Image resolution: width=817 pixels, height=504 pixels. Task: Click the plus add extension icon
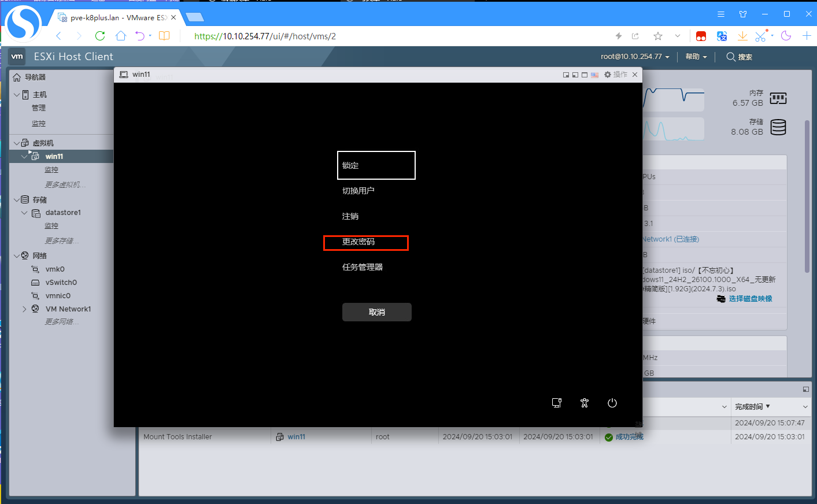(x=807, y=36)
